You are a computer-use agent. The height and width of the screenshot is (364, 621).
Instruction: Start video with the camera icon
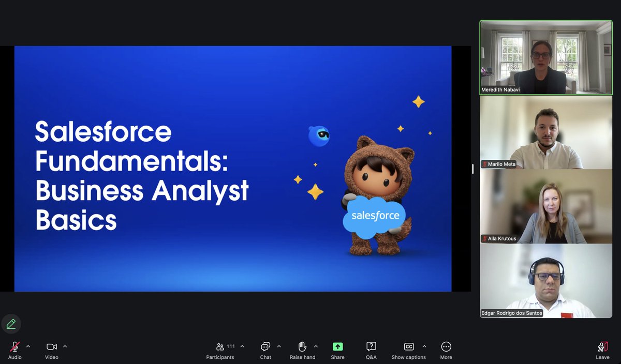(x=52, y=346)
